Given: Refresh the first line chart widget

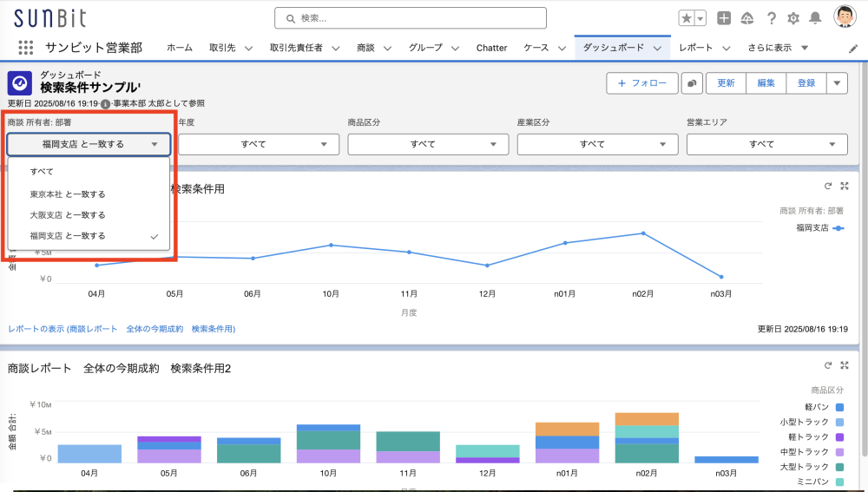Looking at the screenshot, I should click(828, 186).
